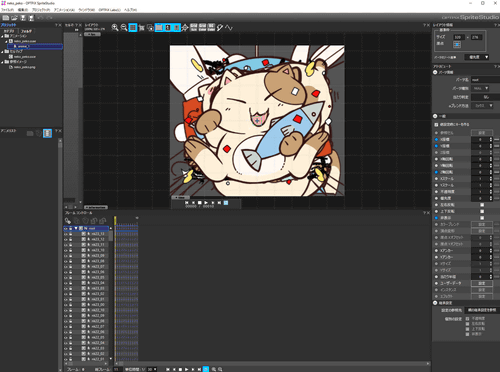Open the アニメーション menu
500x372 pixels.
pos(64,10)
